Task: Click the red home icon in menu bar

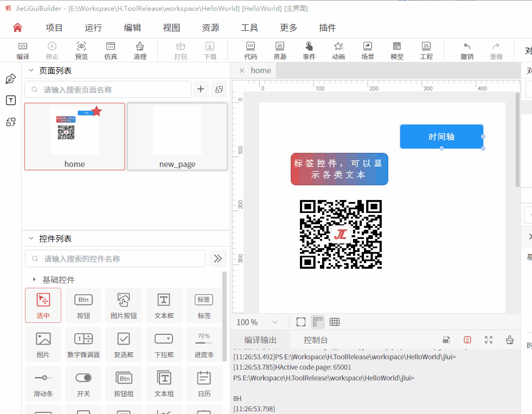Action: [17, 28]
